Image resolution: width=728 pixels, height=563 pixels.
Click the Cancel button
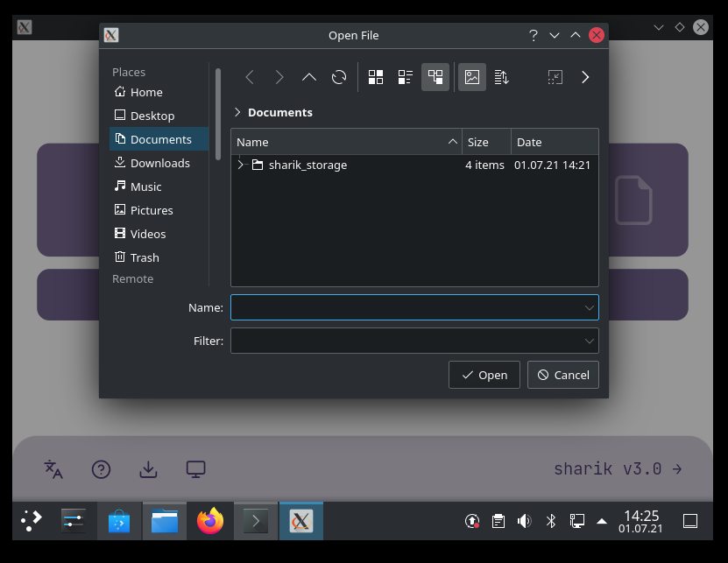(563, 375)
